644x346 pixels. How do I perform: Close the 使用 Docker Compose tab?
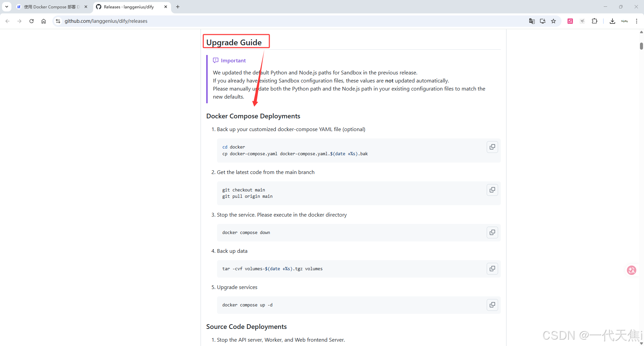point(86,7)
